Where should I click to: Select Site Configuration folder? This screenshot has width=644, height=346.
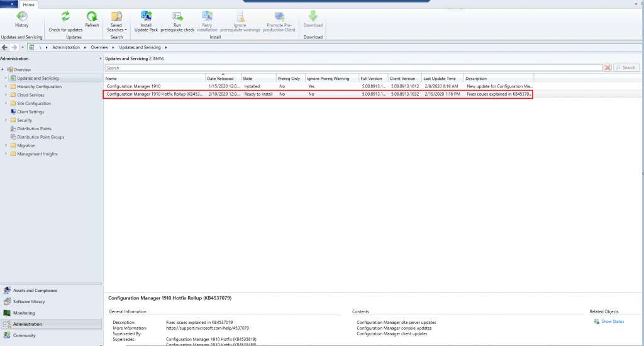(x=34, y=104)
